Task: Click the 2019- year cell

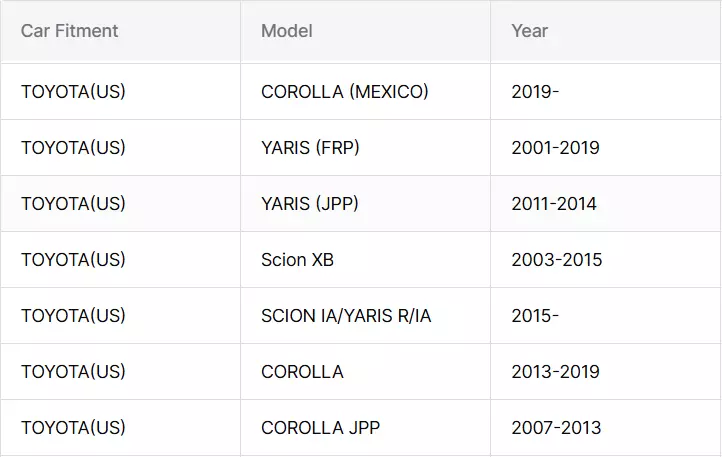Action: click(535, 92)
